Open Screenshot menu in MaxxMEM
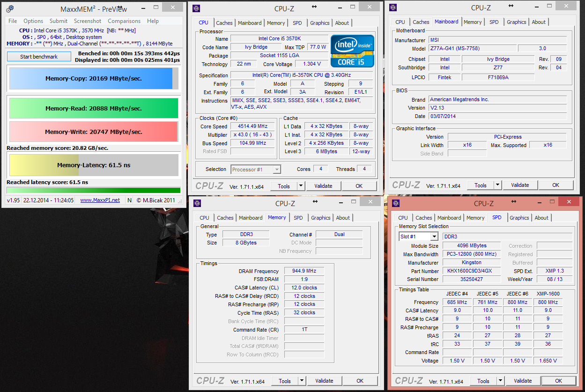 [88, 21]
